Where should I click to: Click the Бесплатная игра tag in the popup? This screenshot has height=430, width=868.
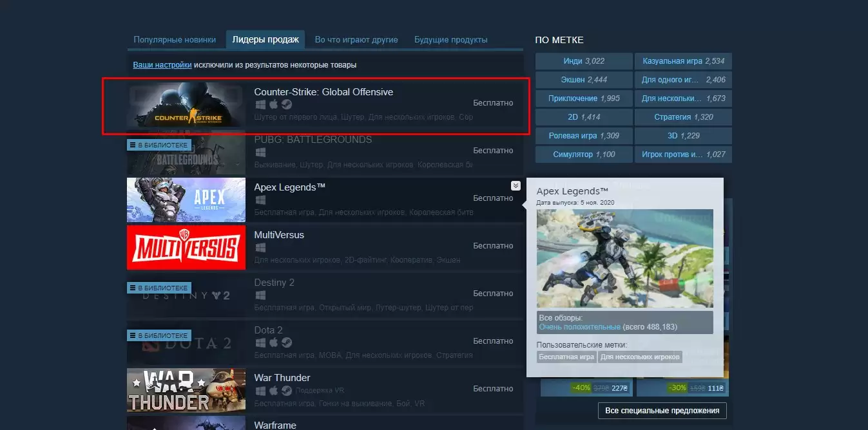click(566, 357)
